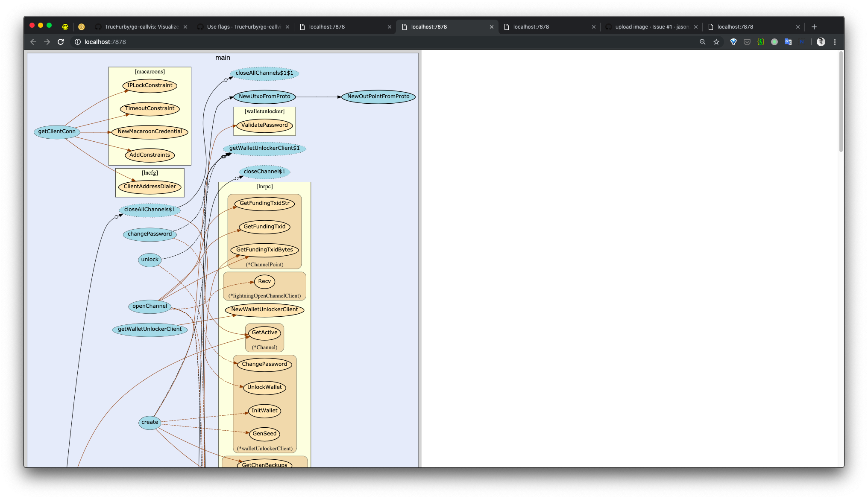
Task: Click the blue N extension icon
Action: [x=802, y=42]
